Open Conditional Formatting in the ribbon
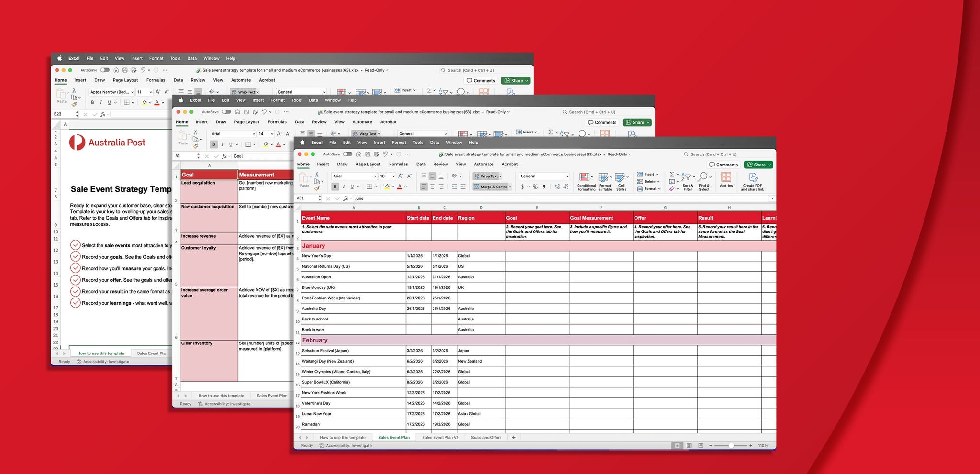Screen dimensions: 980x474 [x=586, y=181]
